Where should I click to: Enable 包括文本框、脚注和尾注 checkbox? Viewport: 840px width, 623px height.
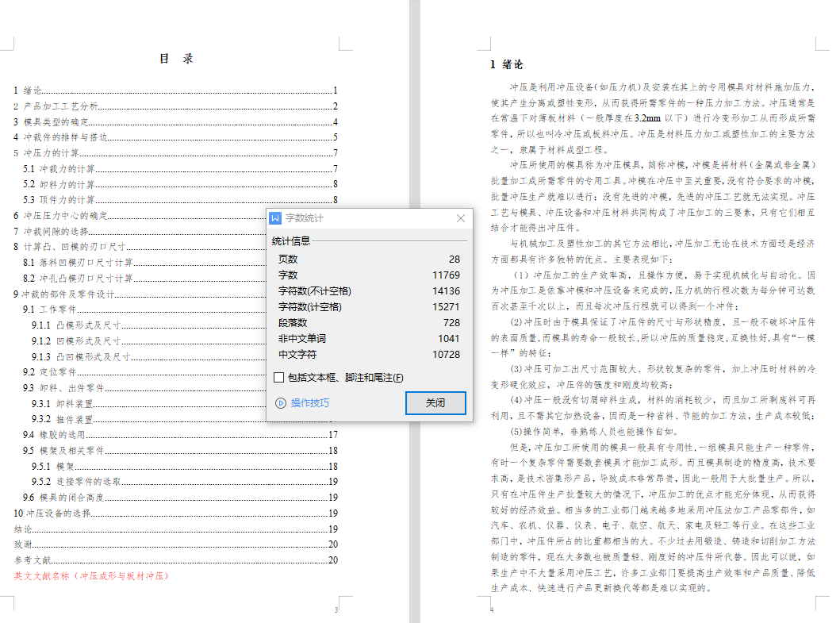[x=278, y=378]
